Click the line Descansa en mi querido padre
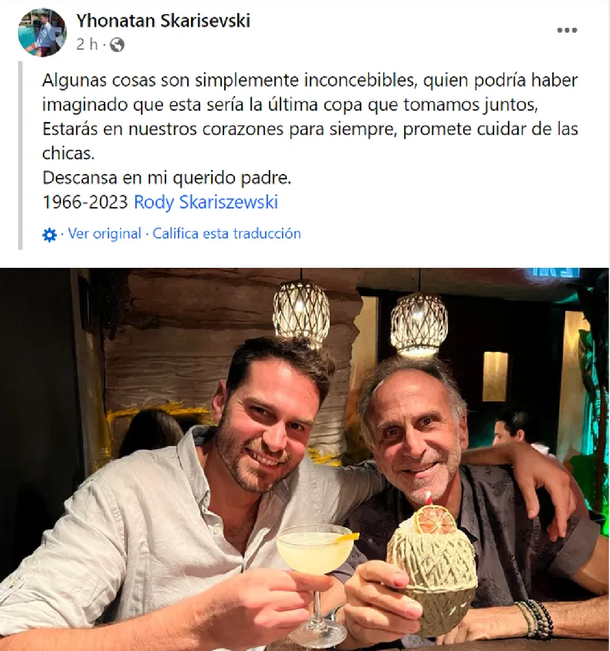Screen dimensions: 610x651 click(167, 178)
